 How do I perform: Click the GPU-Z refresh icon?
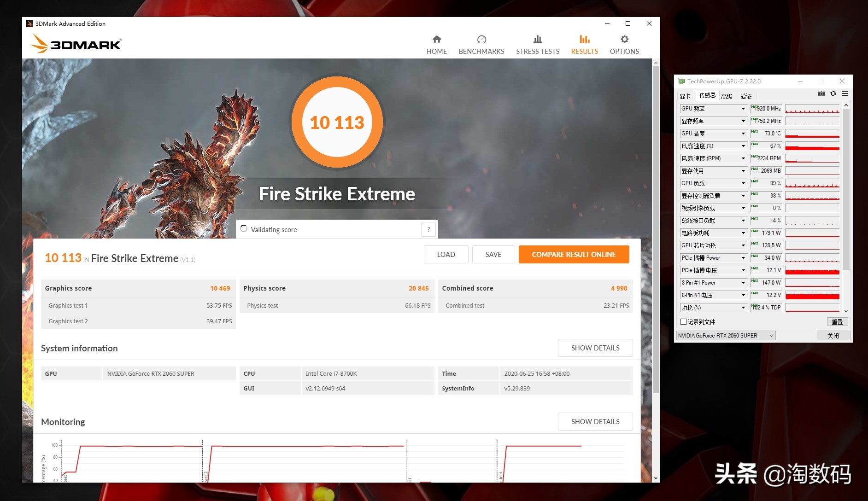[x=833, y=94]
